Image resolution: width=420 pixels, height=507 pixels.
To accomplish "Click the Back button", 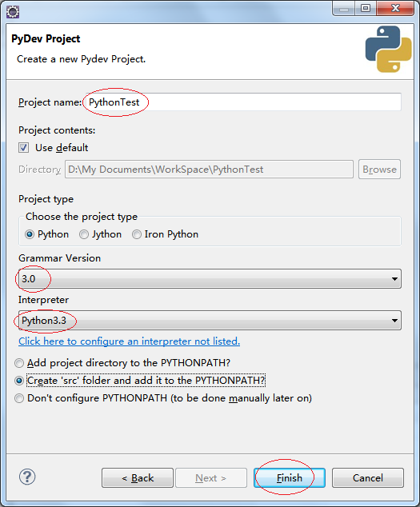I will tap(138, 478).
